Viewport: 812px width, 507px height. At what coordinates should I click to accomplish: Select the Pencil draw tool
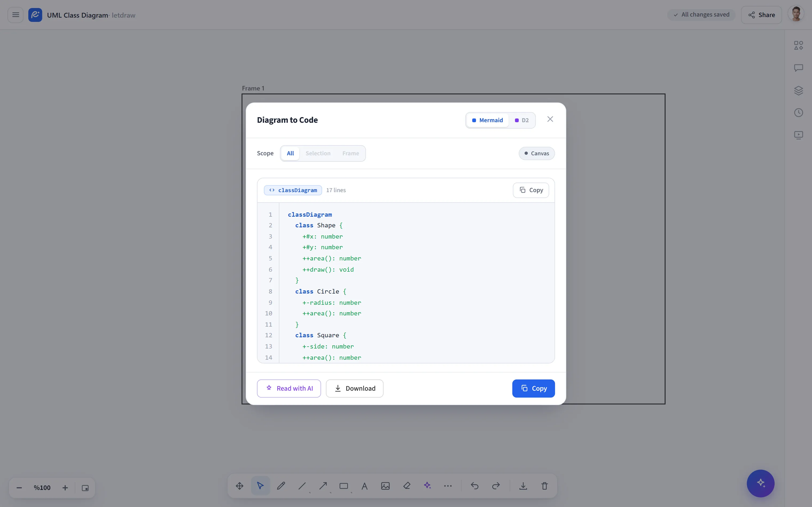(x=281, y=486)
